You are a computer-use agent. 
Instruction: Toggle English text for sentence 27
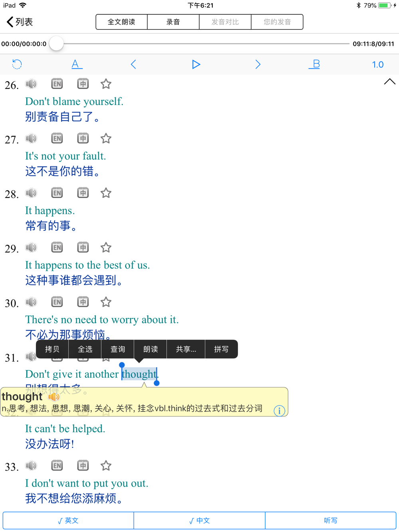57,138
